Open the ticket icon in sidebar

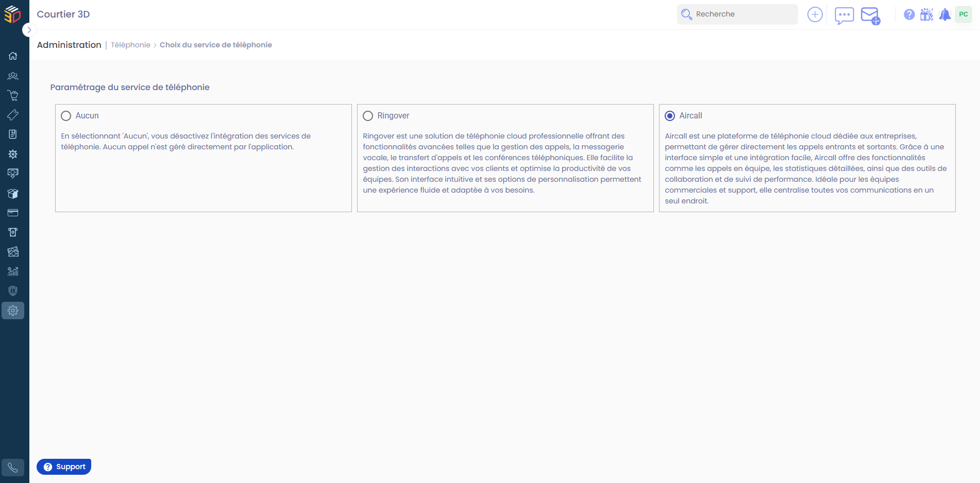click(x=13, y=115)
